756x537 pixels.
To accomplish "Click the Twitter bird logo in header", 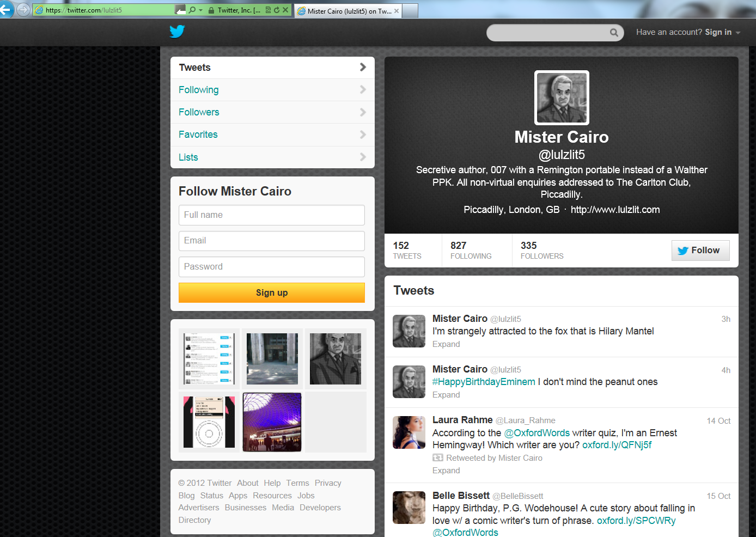I will (x=177, y=32).
